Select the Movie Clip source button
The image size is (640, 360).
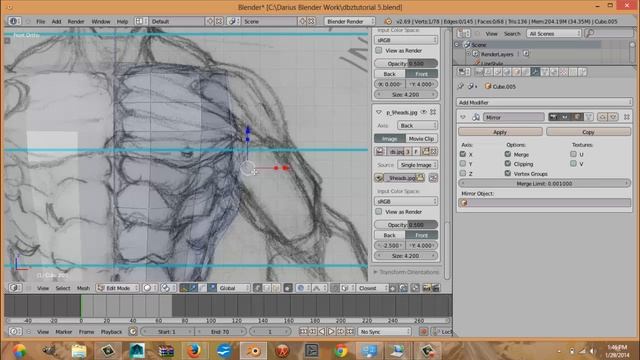(x=422, y=138)
